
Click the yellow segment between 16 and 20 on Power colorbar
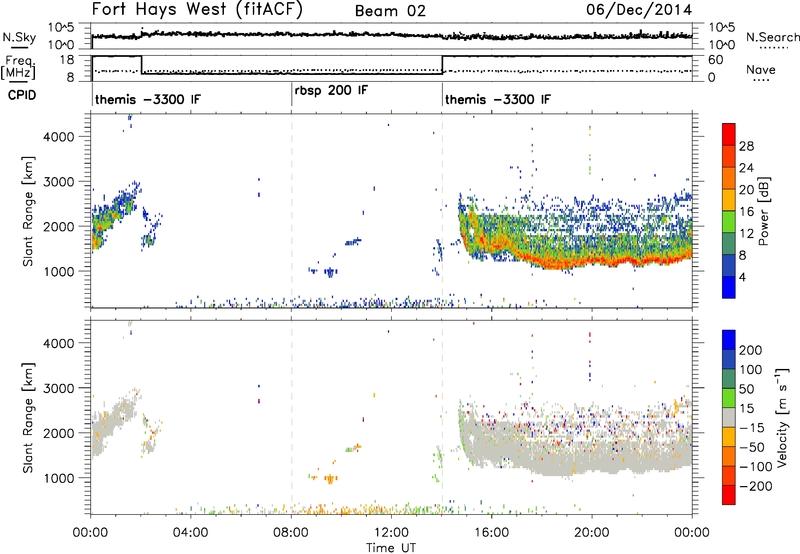[729, 200]
